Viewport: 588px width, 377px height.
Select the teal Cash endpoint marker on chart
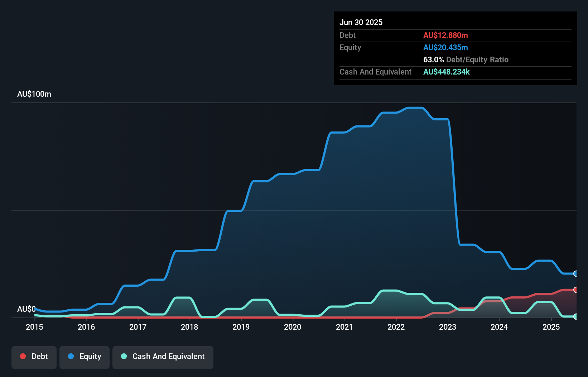[575, 316]
